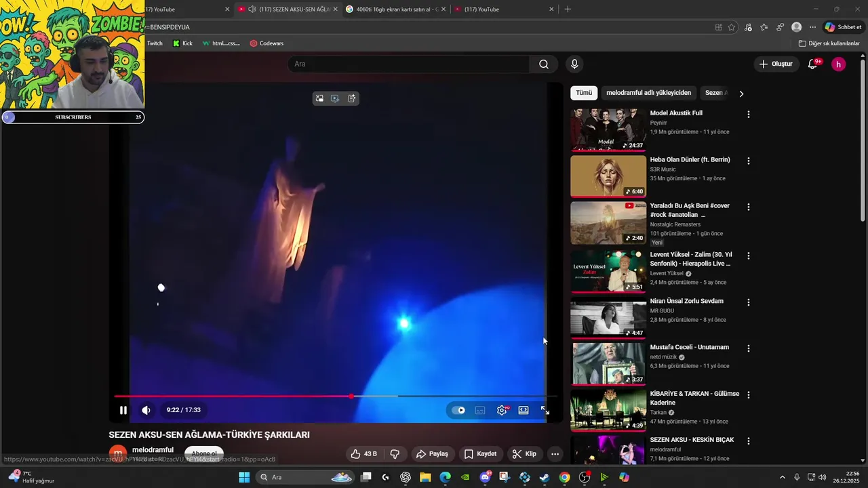Open options menu for Heba Olan Dünler

click(x=749, y=161)
